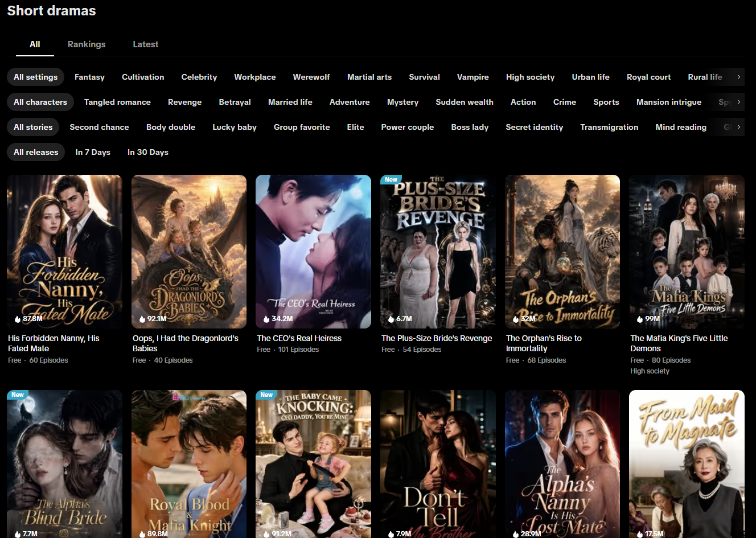Choose the Action filter

[x=523, y=102]
